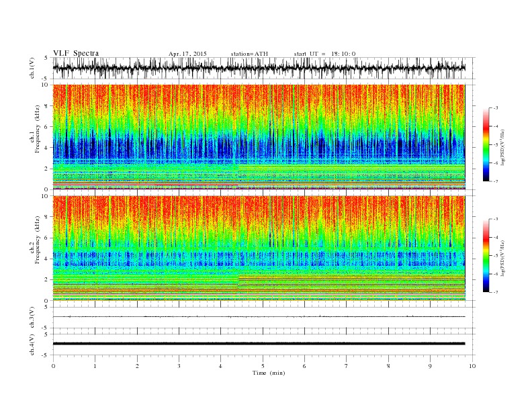Click the lower colorbar "log(PSD)(V²/Hz)" label

(x=502, y=259)
